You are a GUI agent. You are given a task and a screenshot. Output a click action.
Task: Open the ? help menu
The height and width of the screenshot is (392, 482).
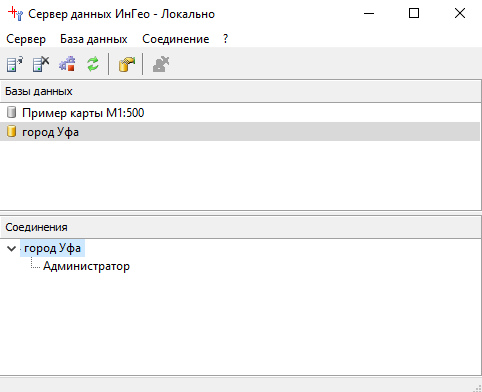coord(226,39)
